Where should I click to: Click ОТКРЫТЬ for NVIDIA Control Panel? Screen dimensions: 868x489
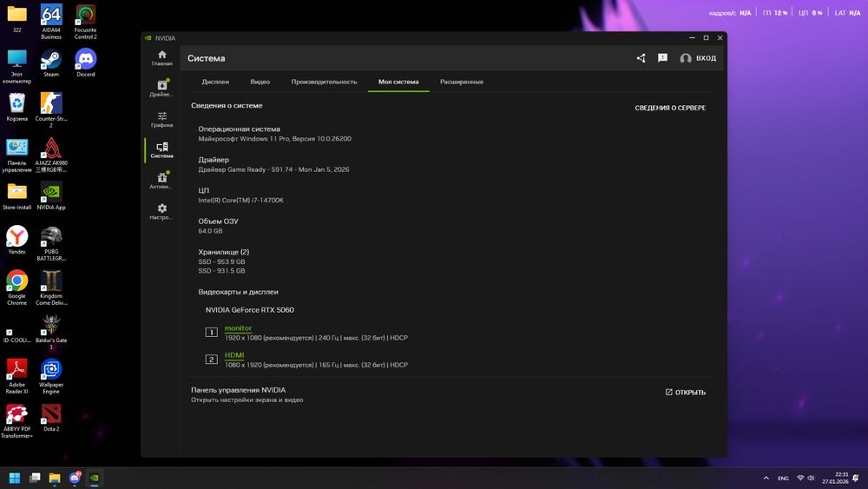(x=686, y=392)
